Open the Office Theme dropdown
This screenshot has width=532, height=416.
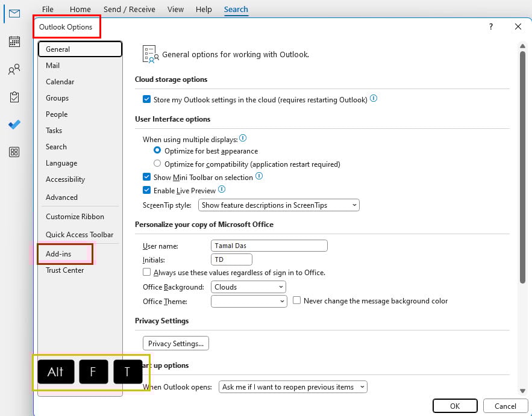pos(249,302)
